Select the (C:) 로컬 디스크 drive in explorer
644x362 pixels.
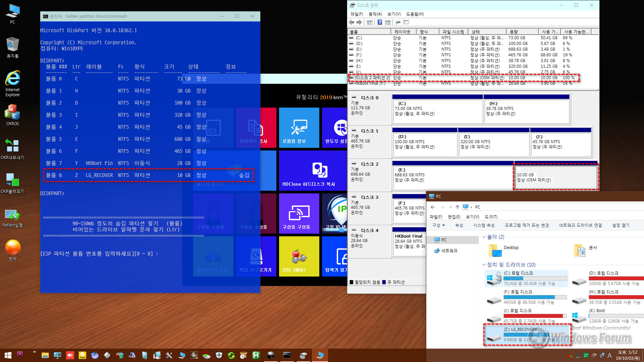coord(527,278)
